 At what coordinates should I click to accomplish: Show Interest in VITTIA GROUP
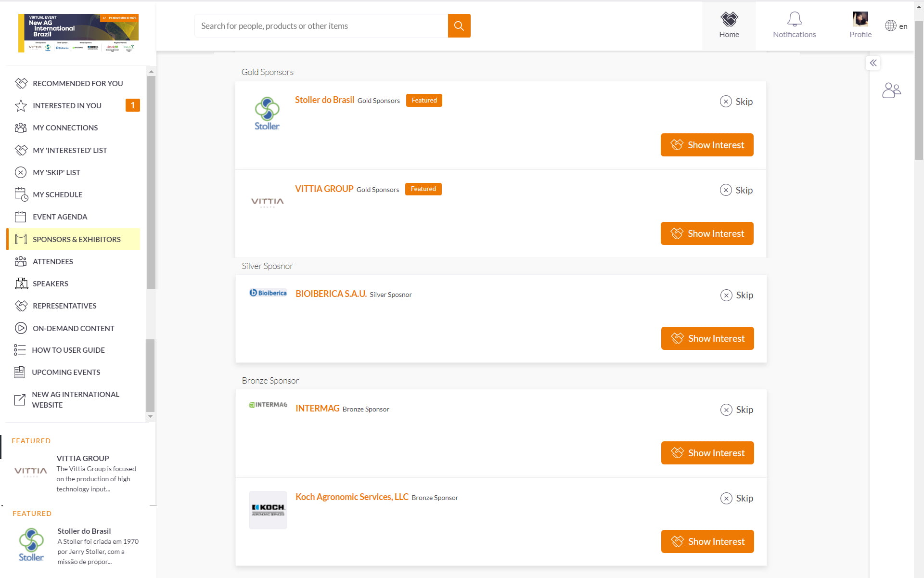pos(707,233)
